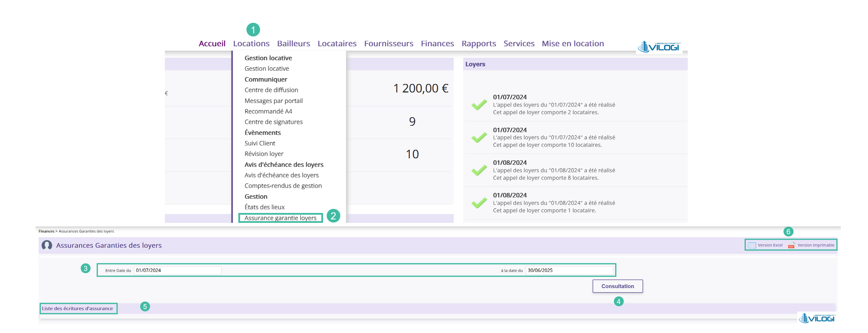868x333 pixels.
Task: Open the Mise en location menu
Action: coord(573,43)
